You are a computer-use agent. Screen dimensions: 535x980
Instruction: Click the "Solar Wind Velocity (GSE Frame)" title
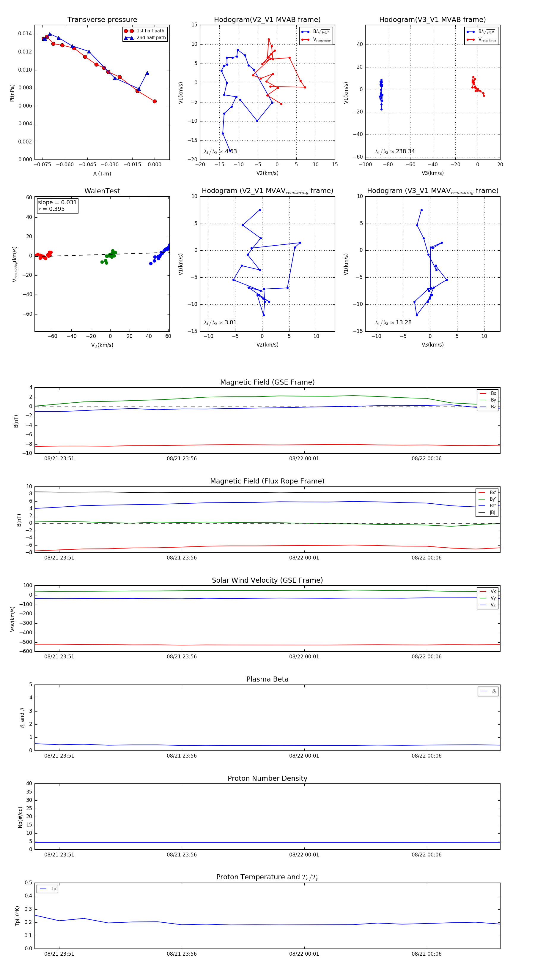[x=267, y=580]
